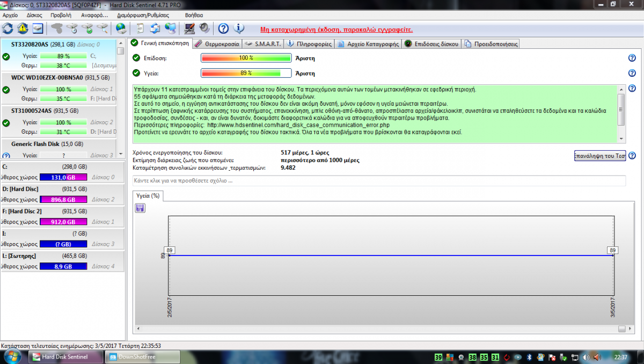Click the safely remove hardware tray icon
The height and width of the screenshot is (364, 644).
[563, 357]
